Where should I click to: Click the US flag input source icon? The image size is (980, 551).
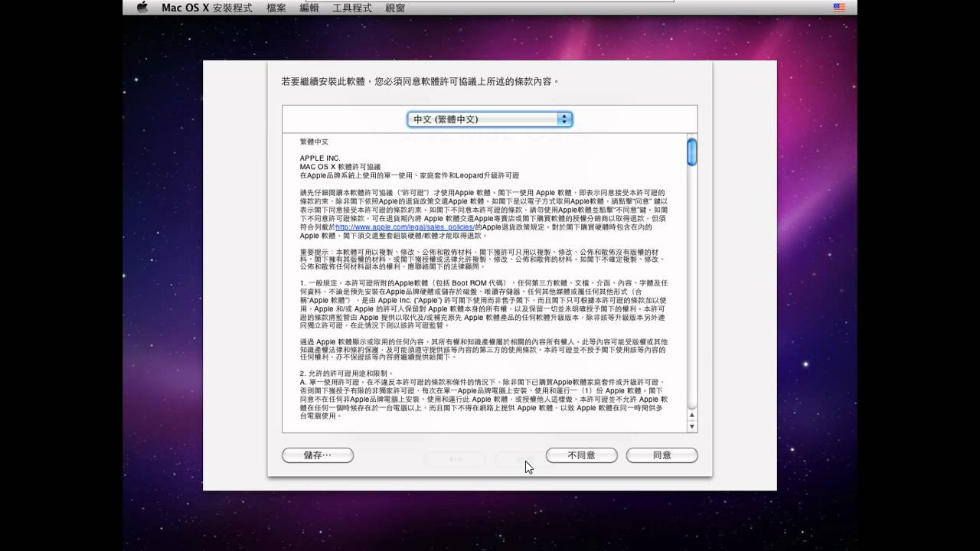click(839, 8)
